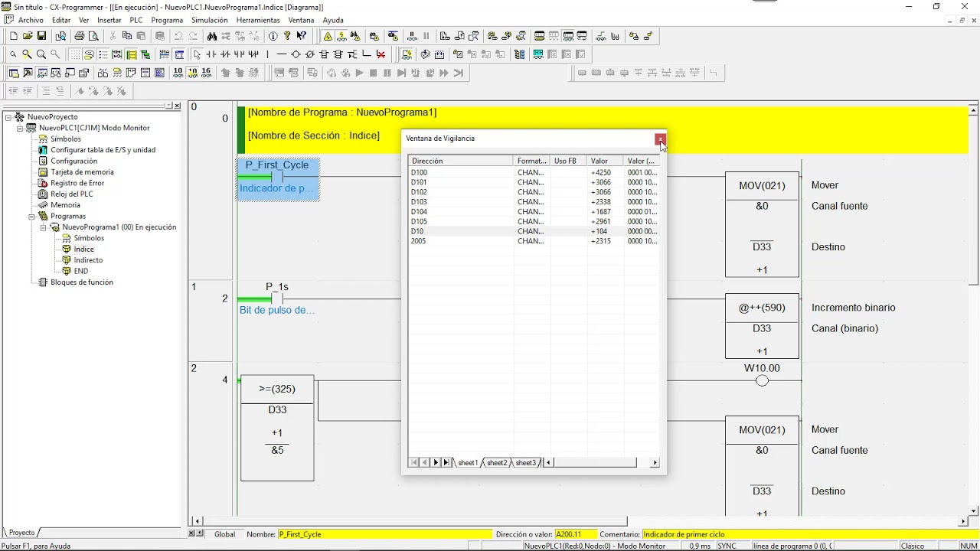This screenshot has height=551, width=980.
Task: Select the arrow Selection mode tool
Action: click(x=197, y=54)
